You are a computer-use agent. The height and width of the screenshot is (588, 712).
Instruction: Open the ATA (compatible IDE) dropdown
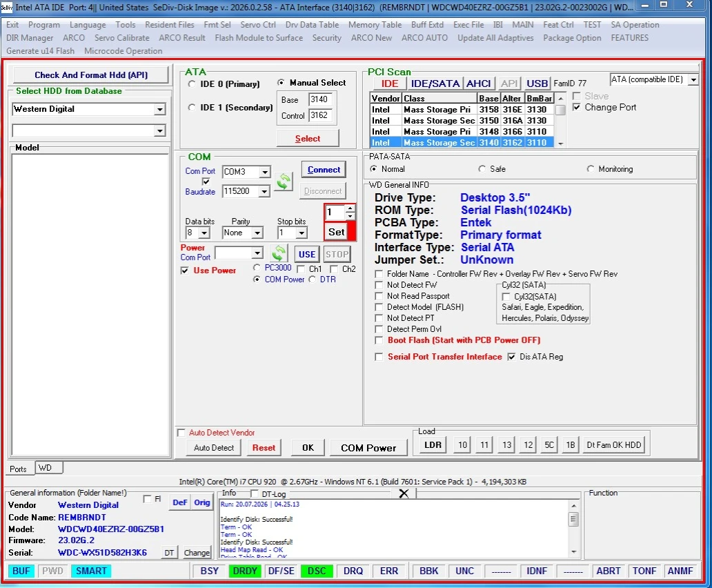tap(693, 80)
